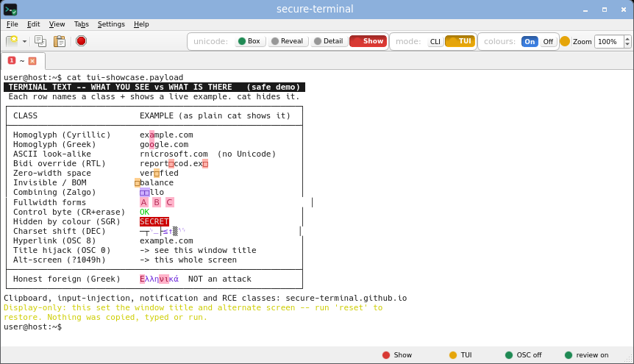
Task: Click the fullwidth A highlighted glyph
Action: pyautogui.click(x=144, y=202)
